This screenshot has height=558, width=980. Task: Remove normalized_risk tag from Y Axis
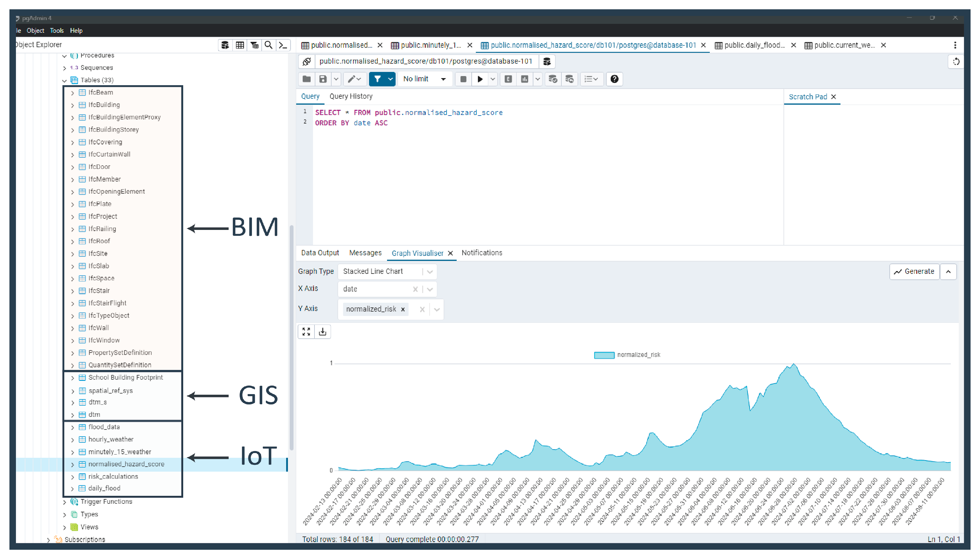pos(403,309)
